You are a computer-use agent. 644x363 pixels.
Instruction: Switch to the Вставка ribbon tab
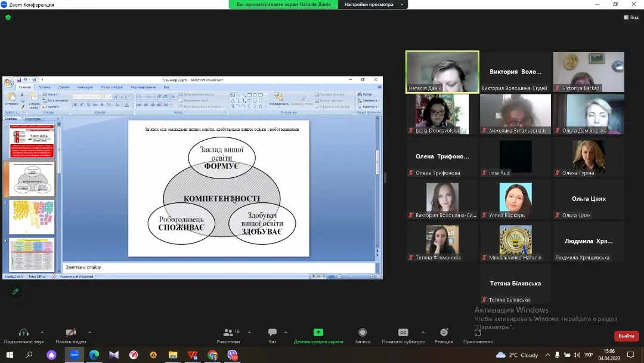[45, 87]
